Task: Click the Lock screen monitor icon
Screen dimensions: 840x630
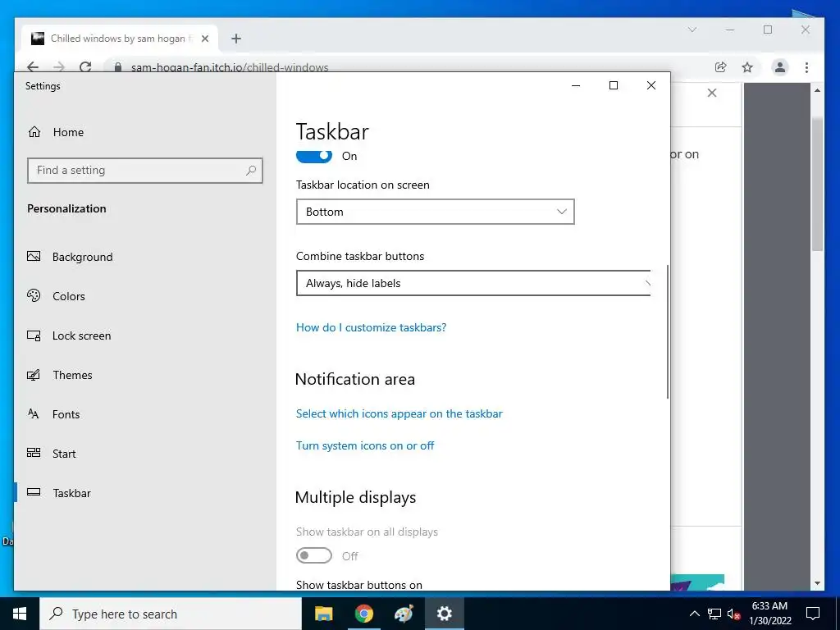Action: (34, 336)
